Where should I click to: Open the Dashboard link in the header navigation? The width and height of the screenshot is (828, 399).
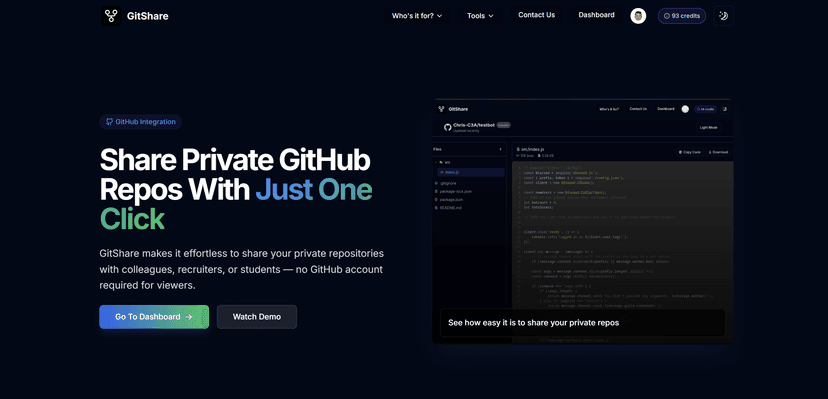596,15
